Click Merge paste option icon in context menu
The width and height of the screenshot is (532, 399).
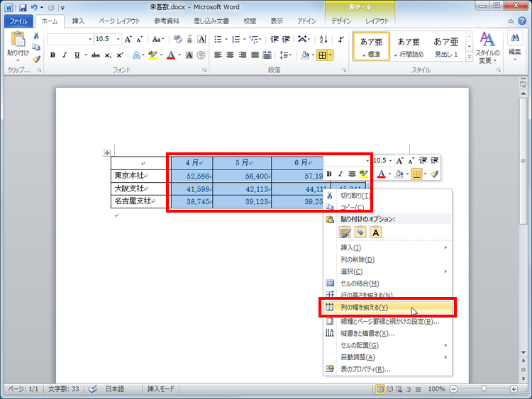point(360,232)
